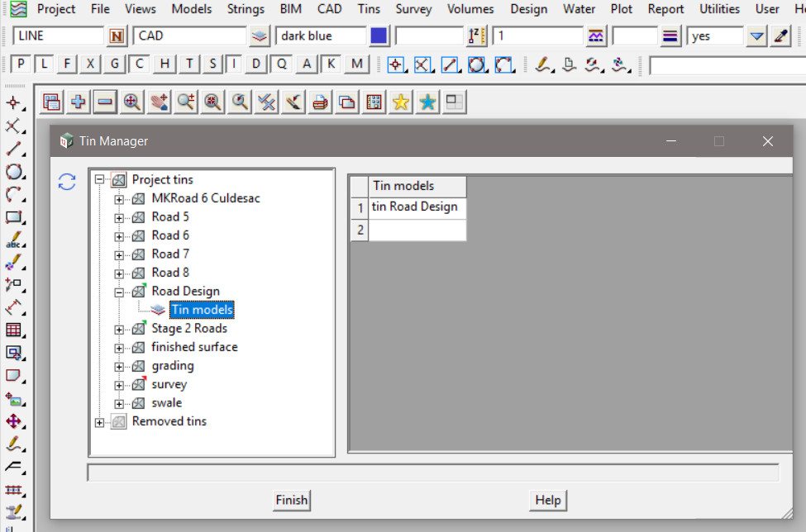The width and height of the screenshot is (806, 532).
Task: Toggle the G snap button
Action: pos(114,64)
